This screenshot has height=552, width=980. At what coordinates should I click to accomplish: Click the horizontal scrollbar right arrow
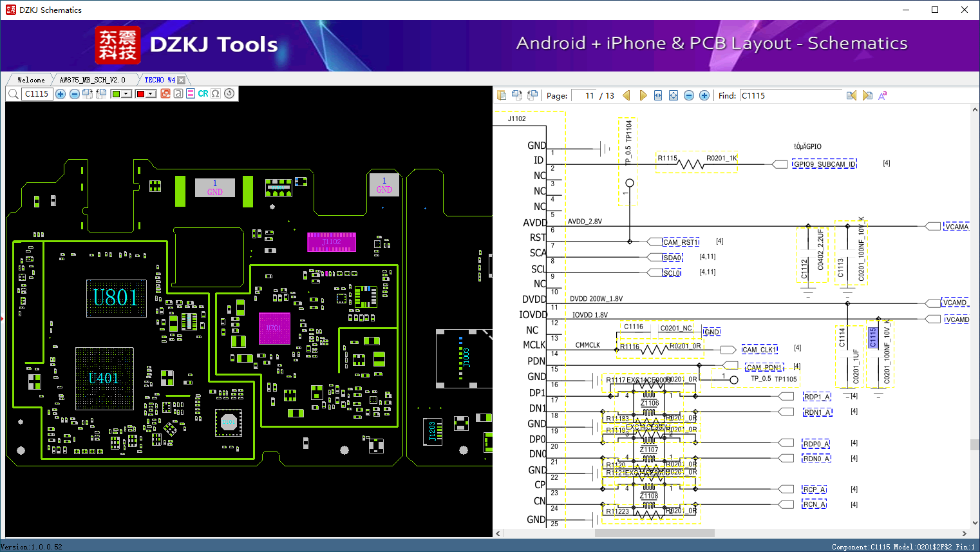[965, 533]
